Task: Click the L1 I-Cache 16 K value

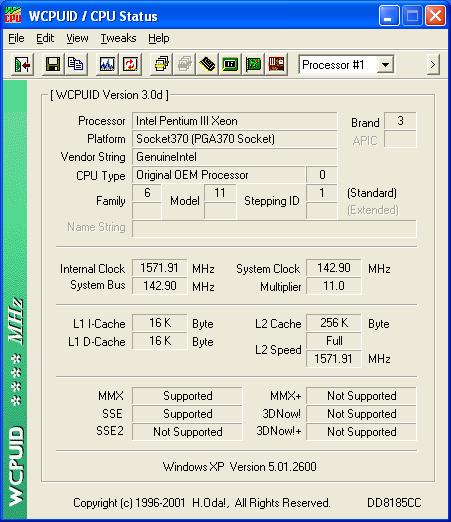Action: (160, 323)
